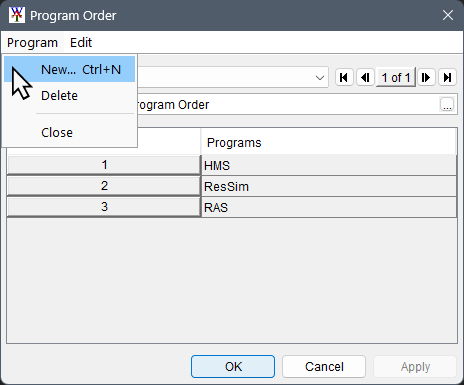The height and width of the screenshot is (385, 464).
Task: Choose New... from the Program menu
Action: click(x=69, y=69)
